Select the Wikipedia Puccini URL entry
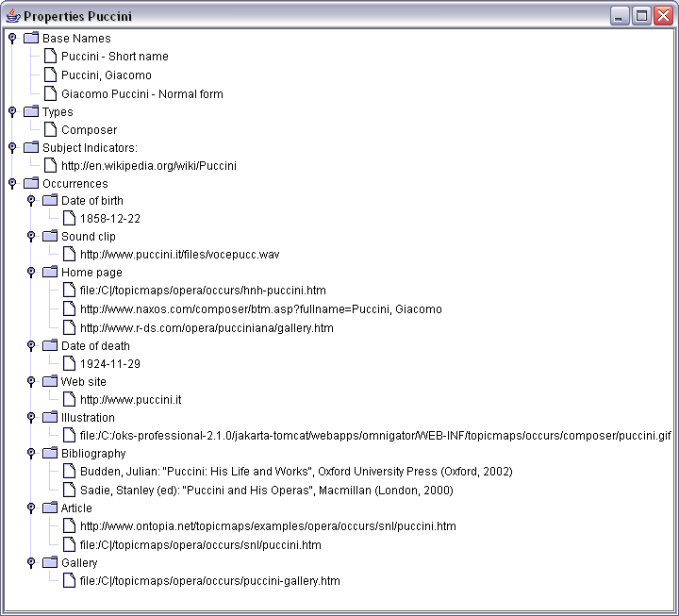Image resolution: width=679 pixels, height=616 pixels. coord(148,166)
